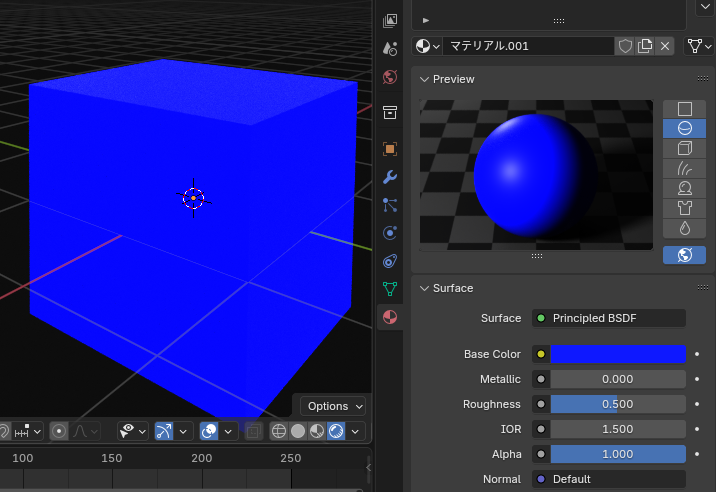Image resolution: width=716 pixels, height=492 pixels.
Task: Switch viewport to Wireframe shading
Action: (x=279, y=431)
